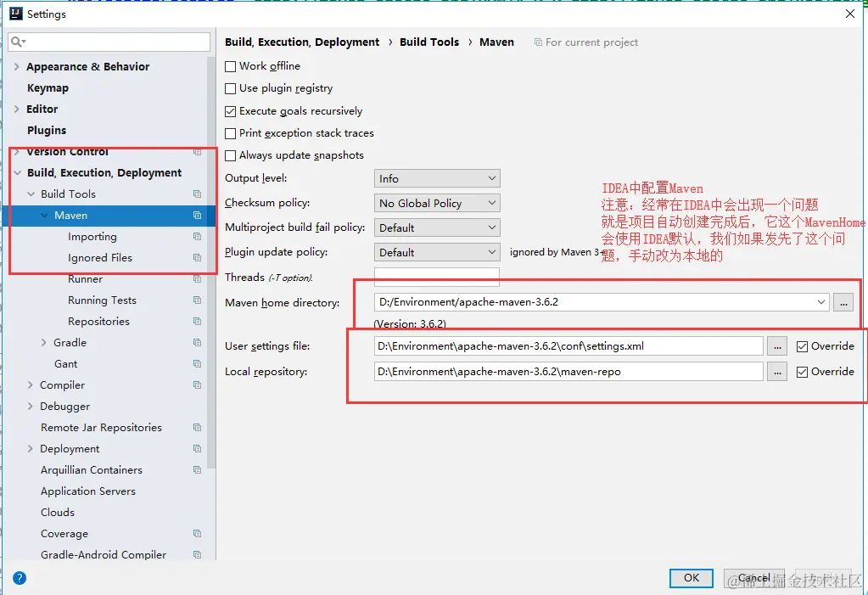
Task: Select Repositories settings page
Action: coord(98,322)
